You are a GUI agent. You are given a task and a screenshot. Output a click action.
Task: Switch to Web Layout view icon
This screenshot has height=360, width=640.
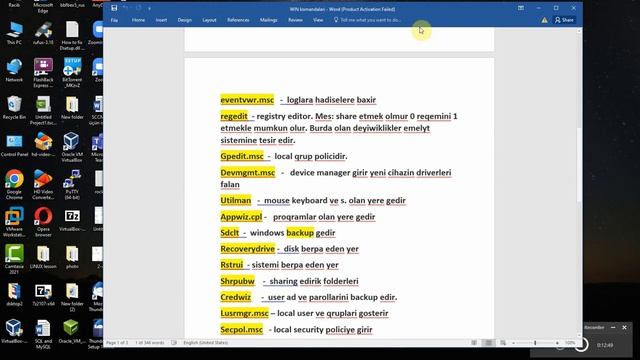coord(503,343)
